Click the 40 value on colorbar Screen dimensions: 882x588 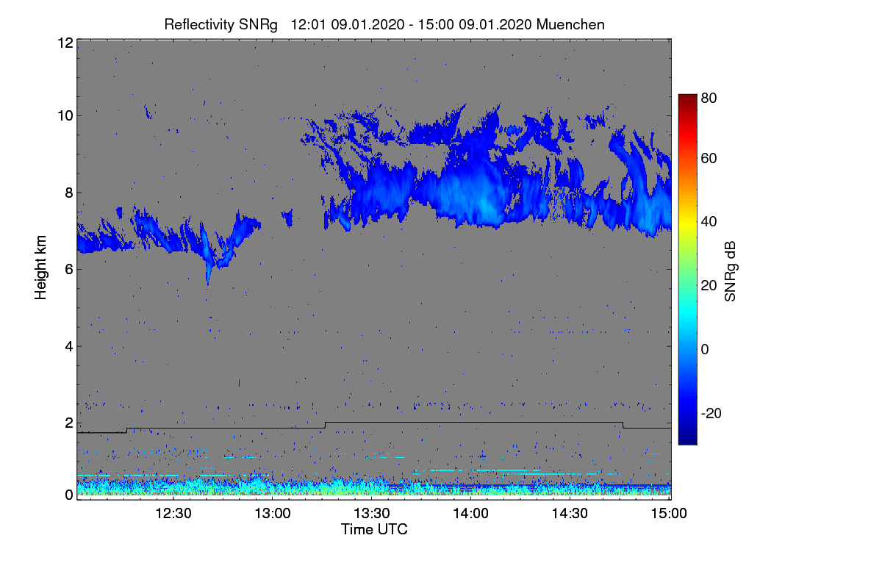(709, 222)
